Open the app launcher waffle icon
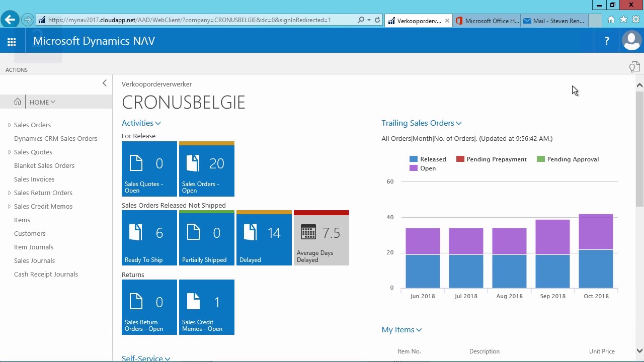 [12, 42]
